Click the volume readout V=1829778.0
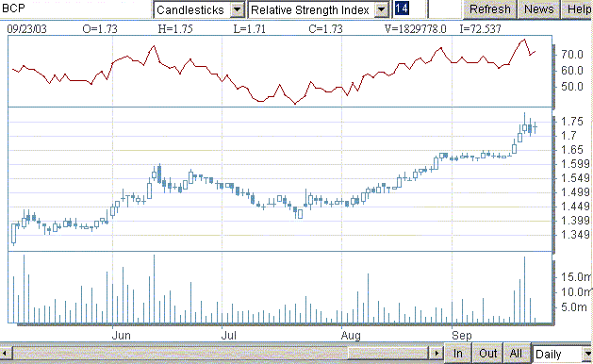This screenshot has height=364, width=593. tap(415, 29)
